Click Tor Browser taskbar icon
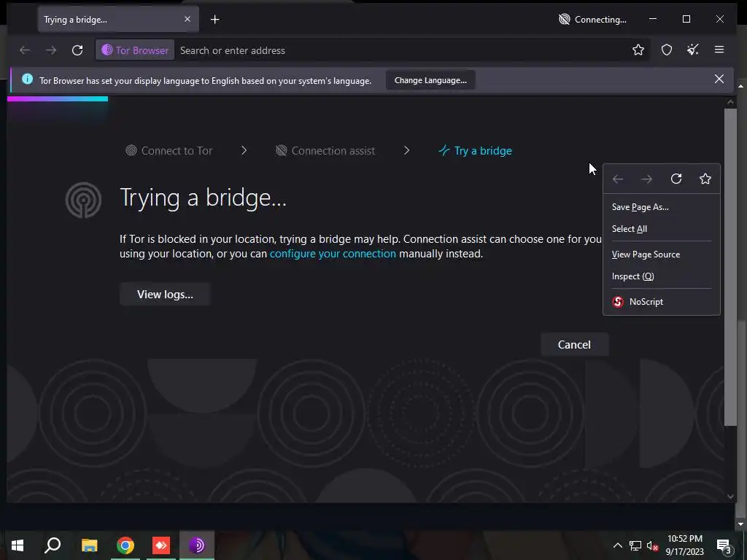Image resolution: width=747 pixels, height=560 pixels. (197, 545)
